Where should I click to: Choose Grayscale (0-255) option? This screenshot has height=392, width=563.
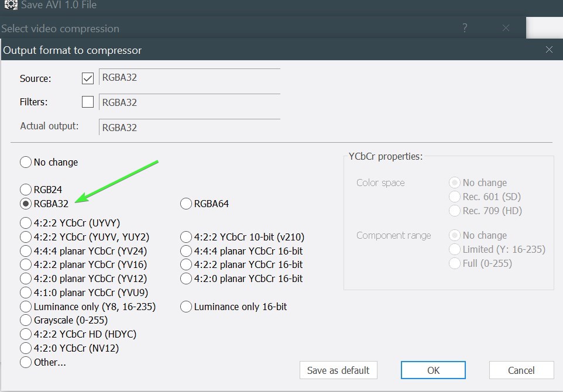coord(26,320)
